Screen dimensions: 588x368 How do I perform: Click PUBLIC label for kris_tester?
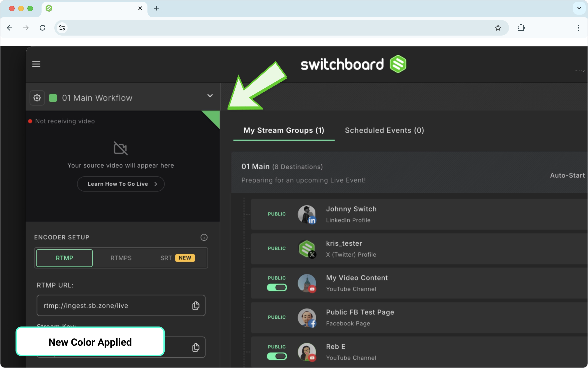pos(277,248)
